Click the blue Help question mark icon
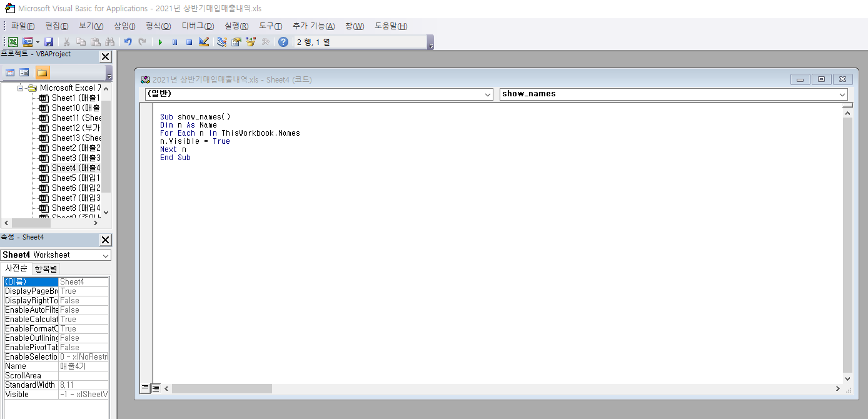868x419 pixels. (283, 42)
